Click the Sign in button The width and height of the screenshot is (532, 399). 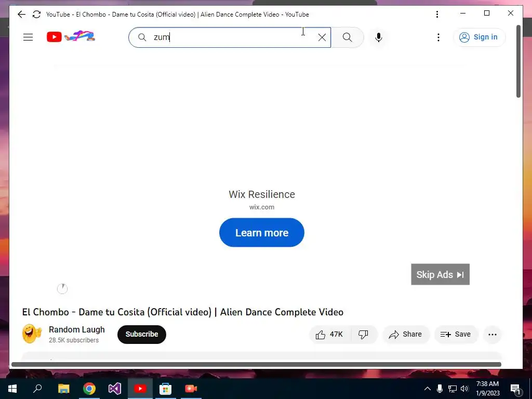[x=479, y=37]
